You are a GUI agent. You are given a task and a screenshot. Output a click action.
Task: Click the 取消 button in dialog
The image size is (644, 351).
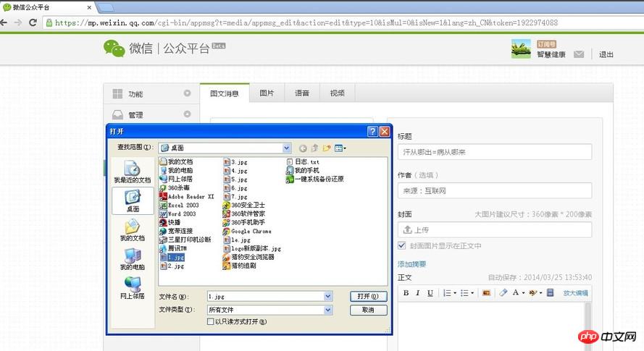click(x=368, y=310)
